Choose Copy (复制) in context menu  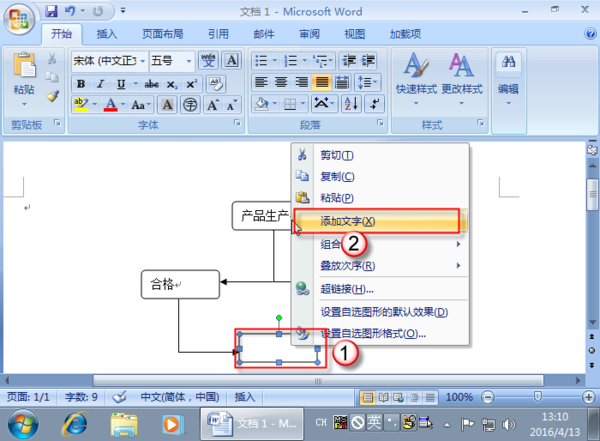(x=380, y=176)
